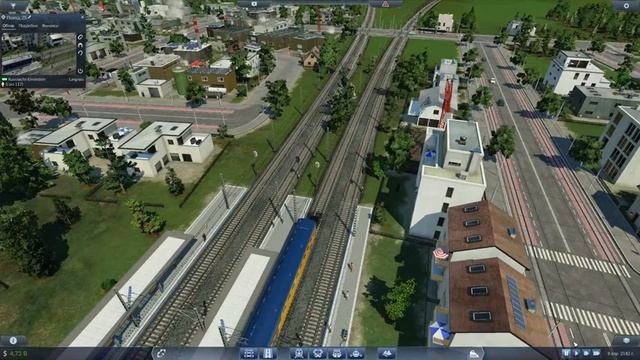This screenshot has height=360, width=640.
Task: Open the info button at bottom left
Action: 13,340
